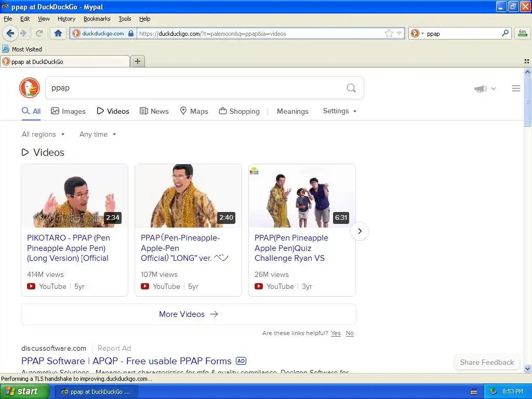Expand the Any time filter

pyautogui.click(x=98, y=135)
